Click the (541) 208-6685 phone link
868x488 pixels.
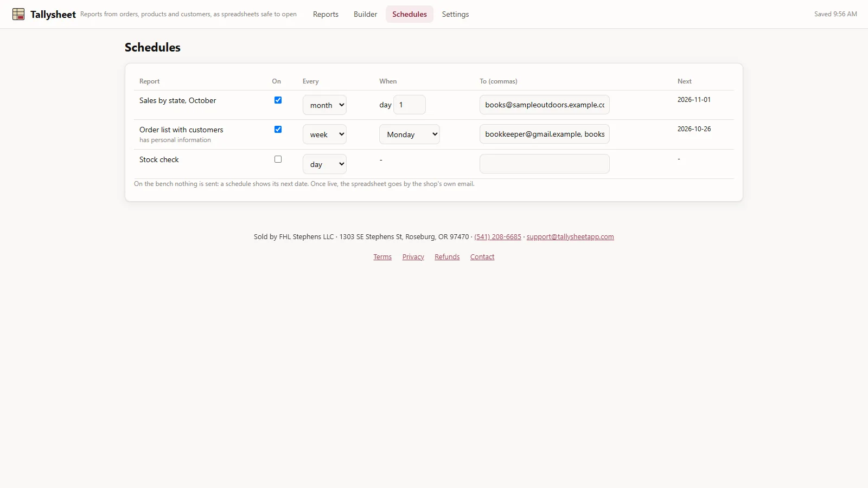pos(497,237)
